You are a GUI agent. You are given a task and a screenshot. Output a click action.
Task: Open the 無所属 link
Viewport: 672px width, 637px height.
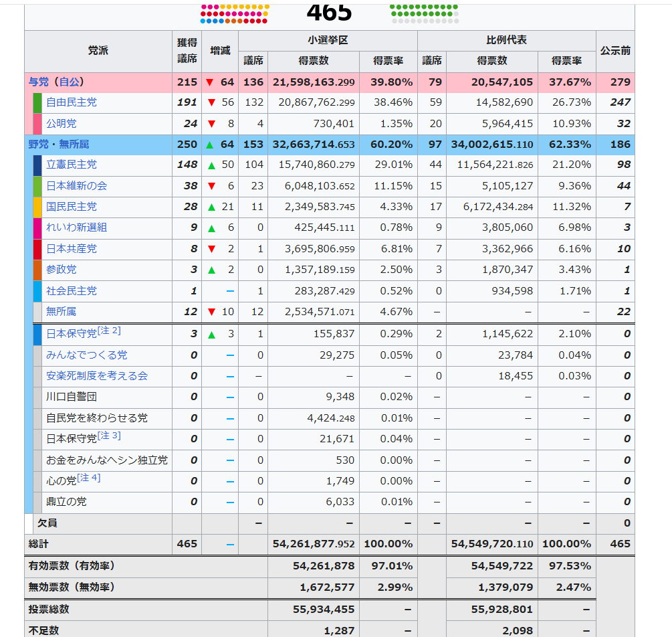(62, 311)
